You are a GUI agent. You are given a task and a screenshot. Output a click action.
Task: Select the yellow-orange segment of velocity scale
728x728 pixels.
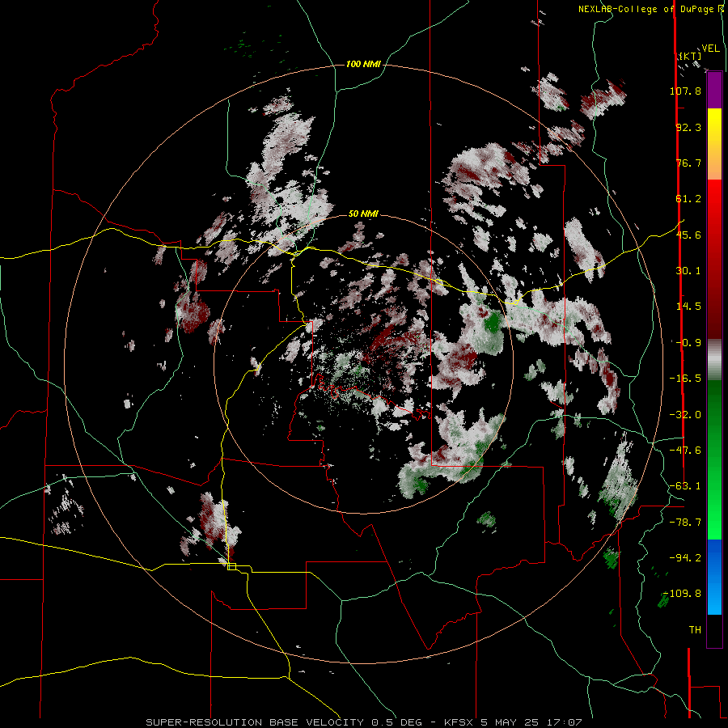(x=714, y=145)
